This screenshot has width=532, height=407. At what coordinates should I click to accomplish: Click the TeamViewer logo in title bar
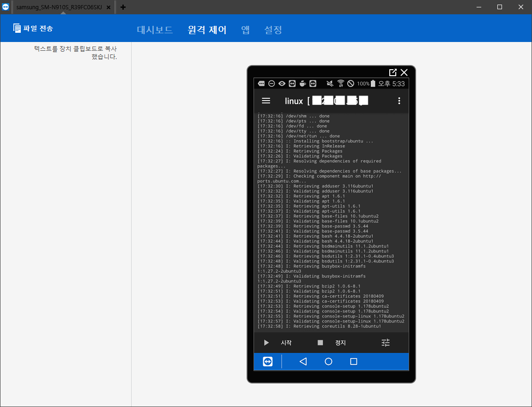pos(6,7)
